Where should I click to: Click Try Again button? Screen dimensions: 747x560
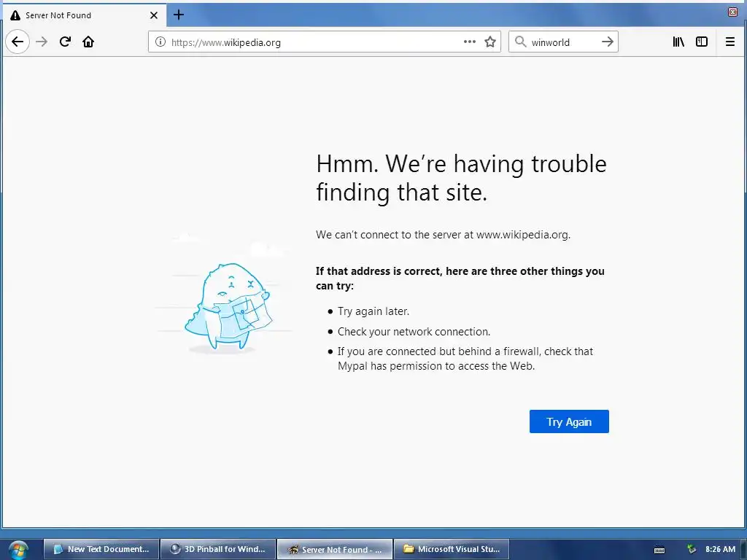click(x=569, y=421)
